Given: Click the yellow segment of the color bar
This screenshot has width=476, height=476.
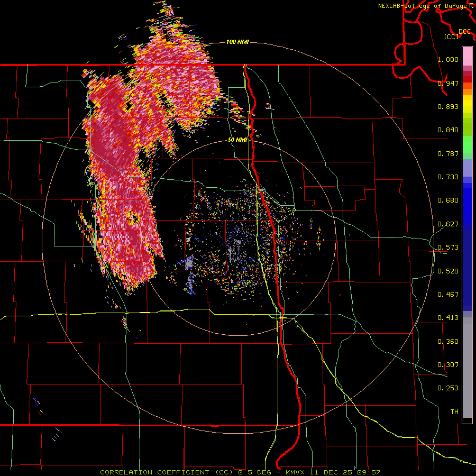Looking at the screenshot, I should pyautogui.click(x=467, y=104).
